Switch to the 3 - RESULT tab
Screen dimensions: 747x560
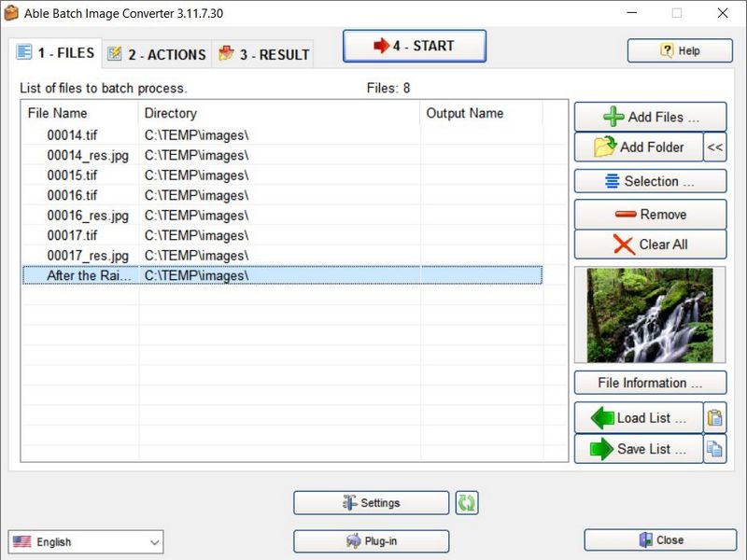[x=263, y=54]
